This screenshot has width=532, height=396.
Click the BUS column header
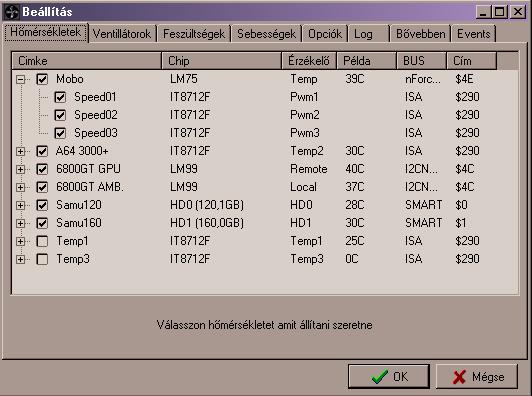[x=421, y=61]
